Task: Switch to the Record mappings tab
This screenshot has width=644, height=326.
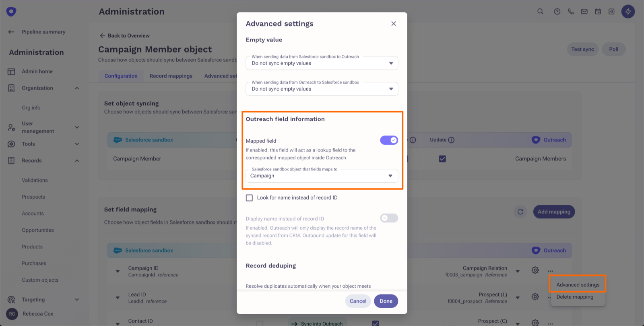Action: [171, 76]
